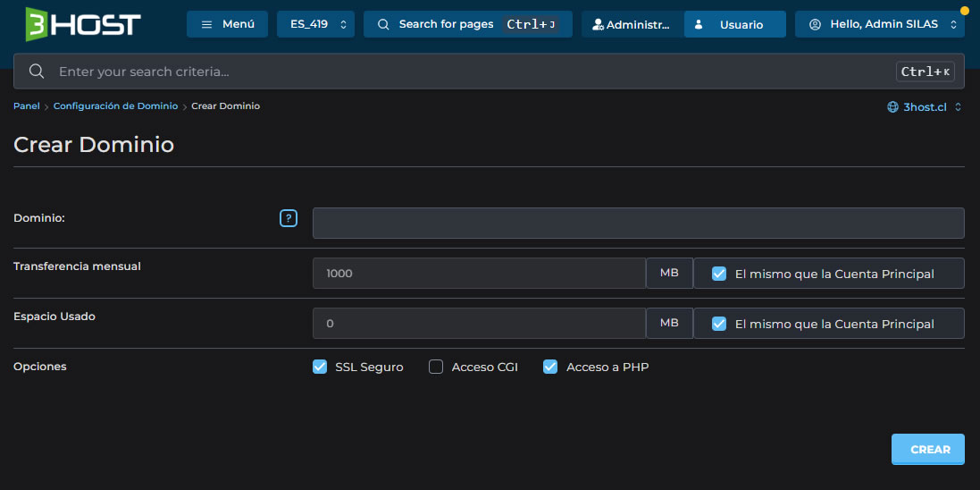
Task: Click the globe icon next to 3host.cl
Action: click(x=892, y=107)
